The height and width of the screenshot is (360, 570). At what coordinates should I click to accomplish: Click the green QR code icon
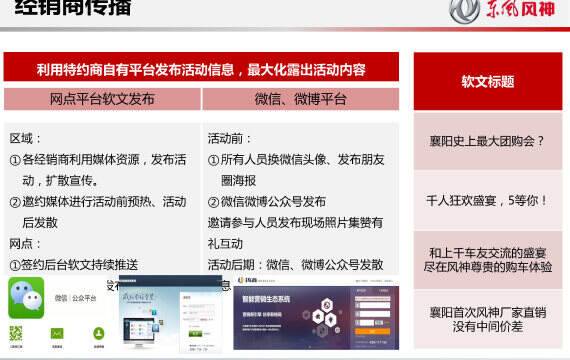[x=16, y=333]
